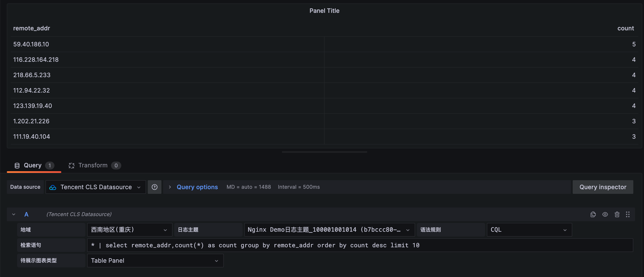Open Tencent CLS Datasource dropdown

96,187
